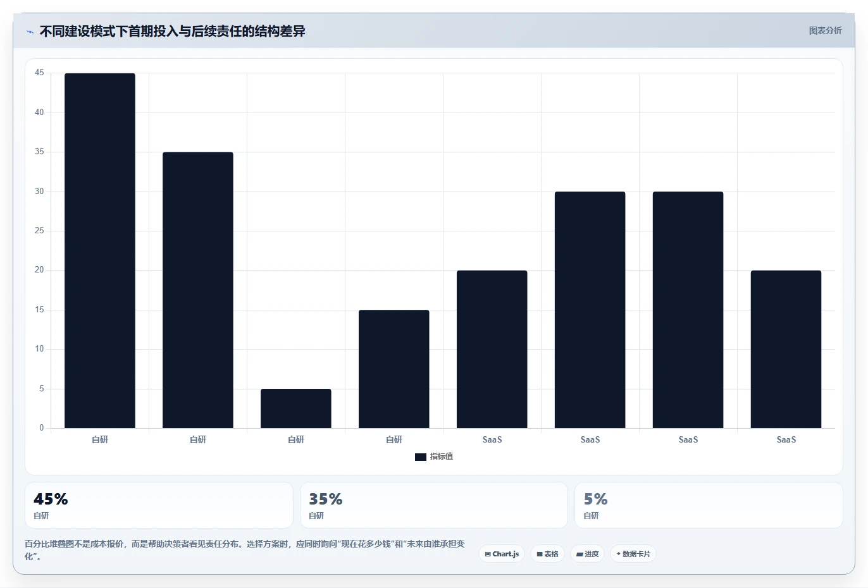Click the 指标值 legend label
Screen dimensions: 868x588
click(x=442, y=456)
